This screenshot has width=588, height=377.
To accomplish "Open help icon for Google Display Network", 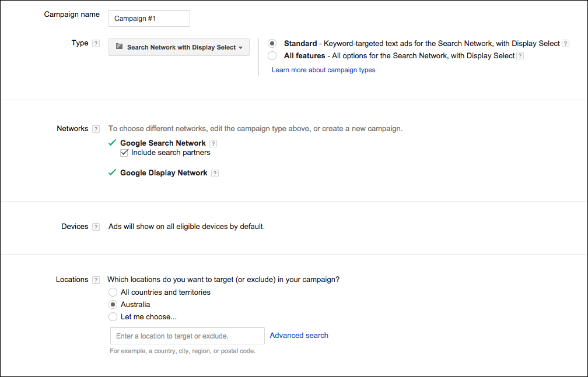I will click(x=215, y=173).
